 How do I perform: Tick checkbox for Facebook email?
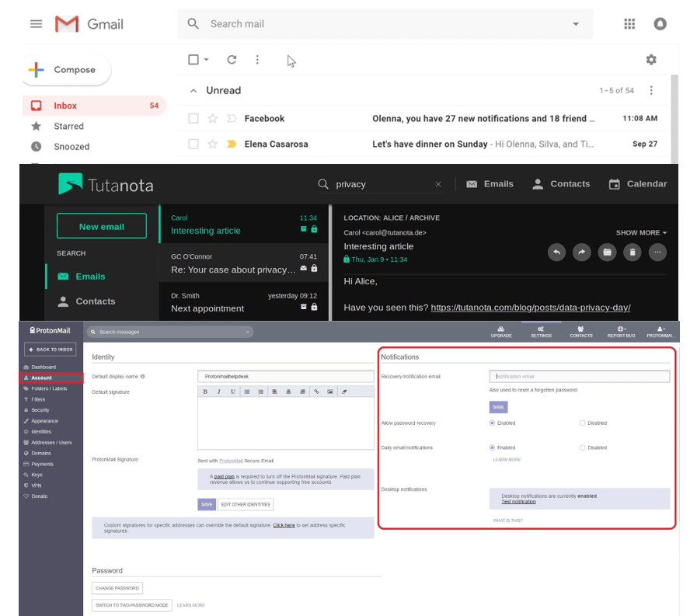pos(193,118)
